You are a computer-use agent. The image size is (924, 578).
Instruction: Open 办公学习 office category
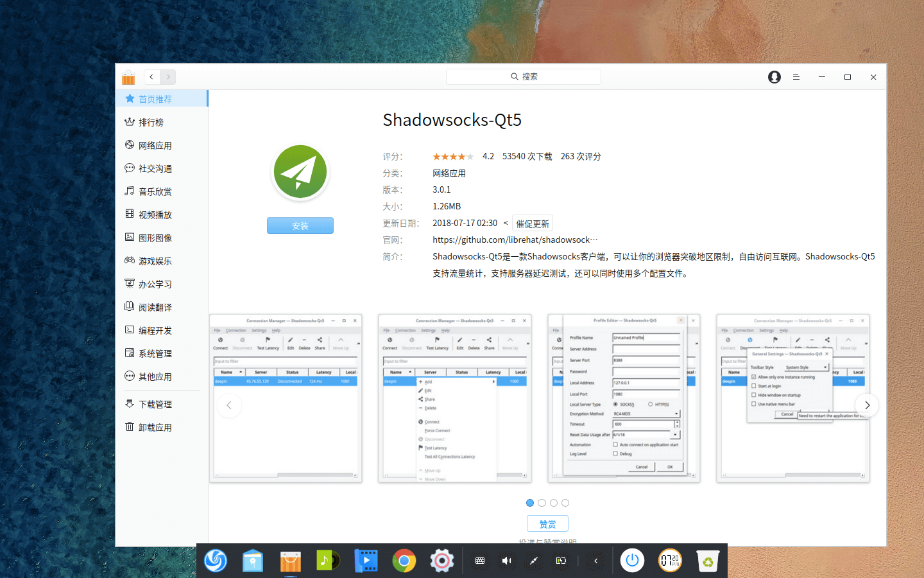tap(162, 284)
